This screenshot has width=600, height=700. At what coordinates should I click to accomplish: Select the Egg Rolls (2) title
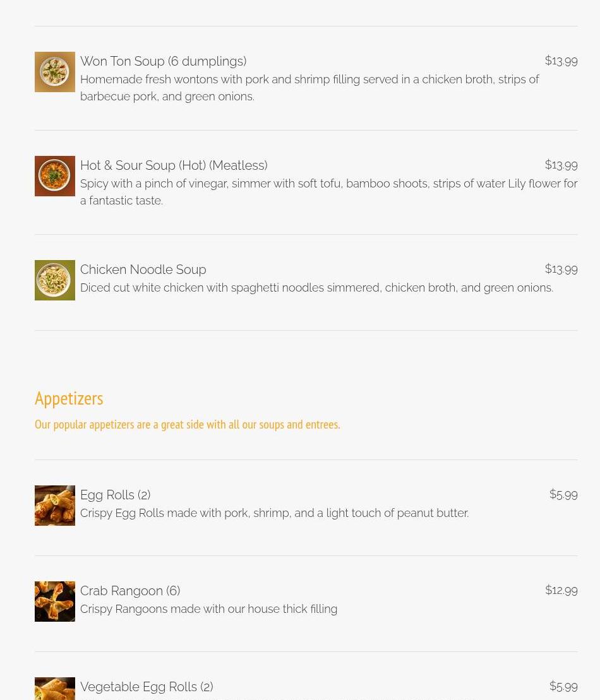116,495
